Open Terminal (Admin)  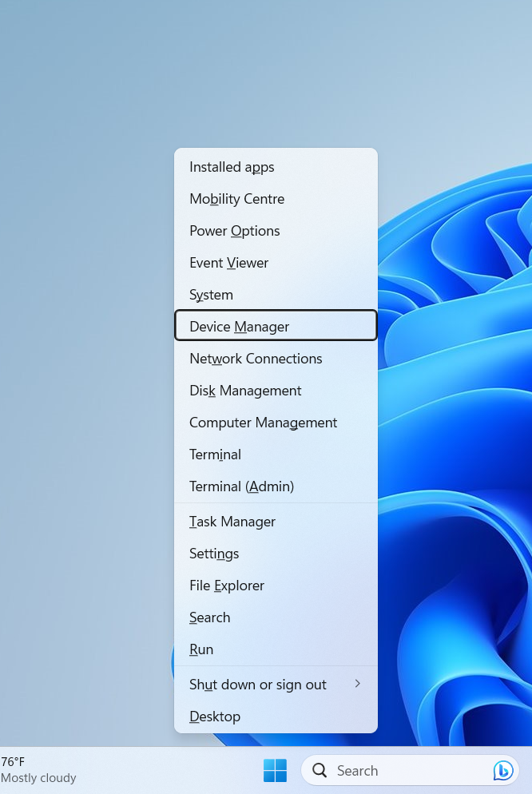(x=241, y=486)
